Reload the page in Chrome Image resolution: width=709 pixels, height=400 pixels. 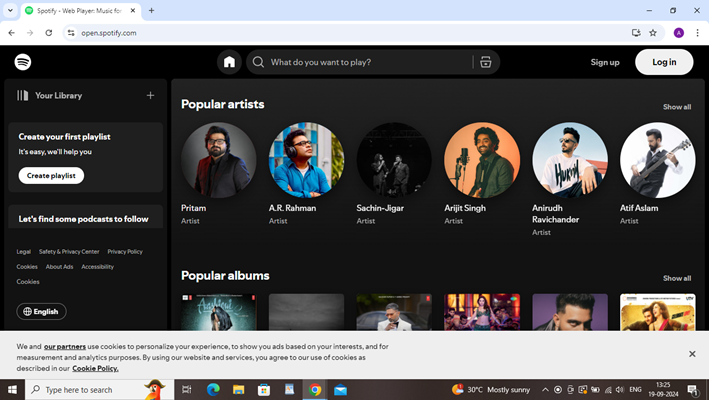[x=49, y=33]
